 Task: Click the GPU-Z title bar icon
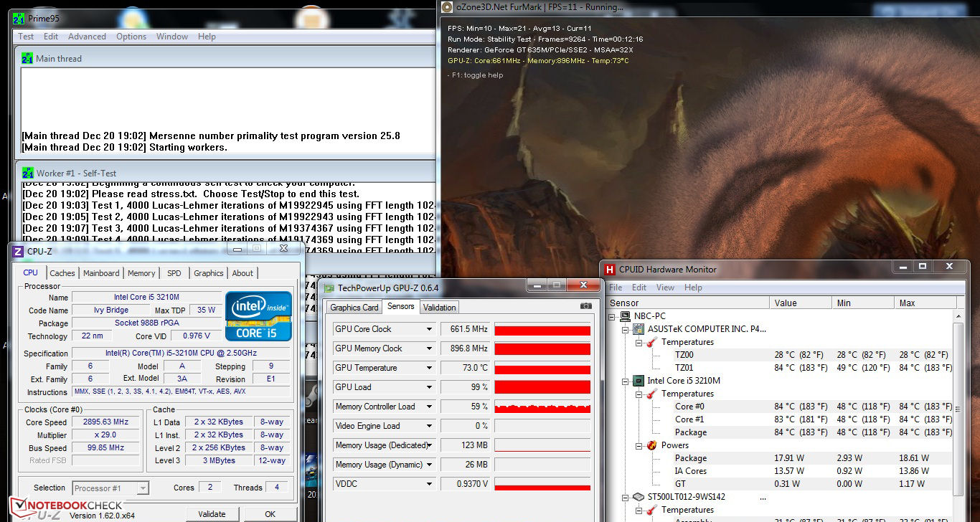(329, 288)
